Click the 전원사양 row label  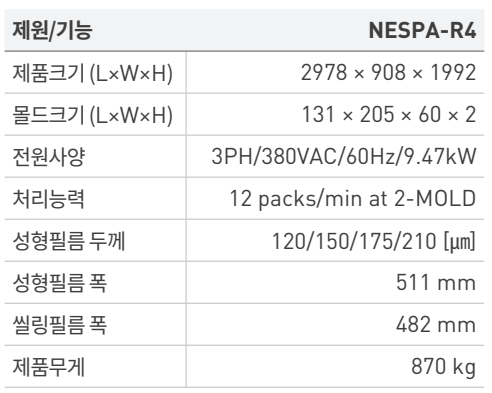49,157
